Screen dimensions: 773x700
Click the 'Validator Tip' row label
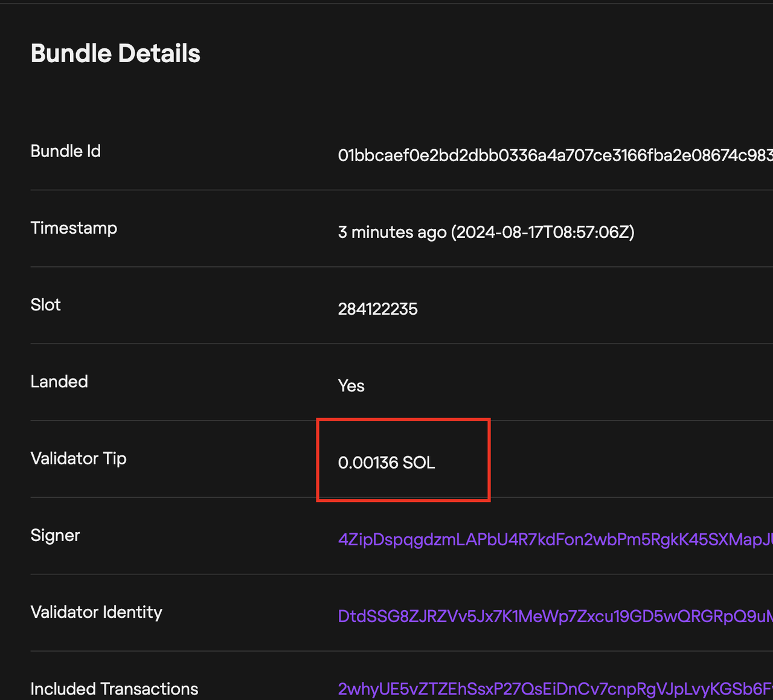pyautogui.click(x=79, y=458)
